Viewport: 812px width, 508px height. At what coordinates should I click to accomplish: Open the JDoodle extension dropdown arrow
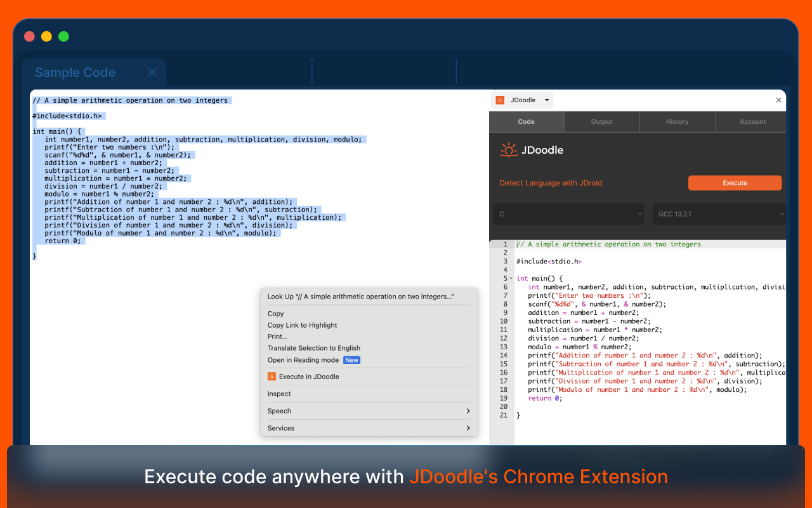point(547,100)
